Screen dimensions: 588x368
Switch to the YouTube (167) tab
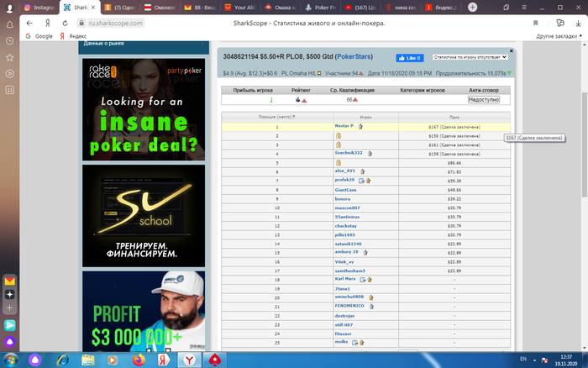tap(360, 7)
